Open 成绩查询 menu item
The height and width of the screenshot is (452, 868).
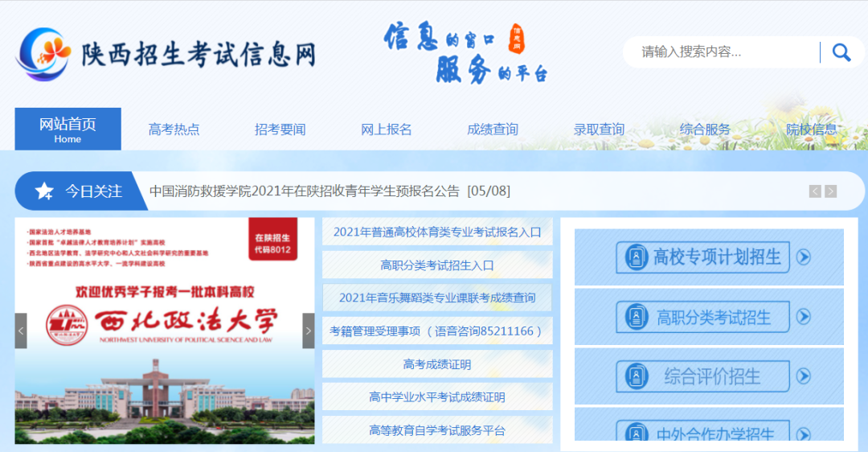(x=493, y=129)
